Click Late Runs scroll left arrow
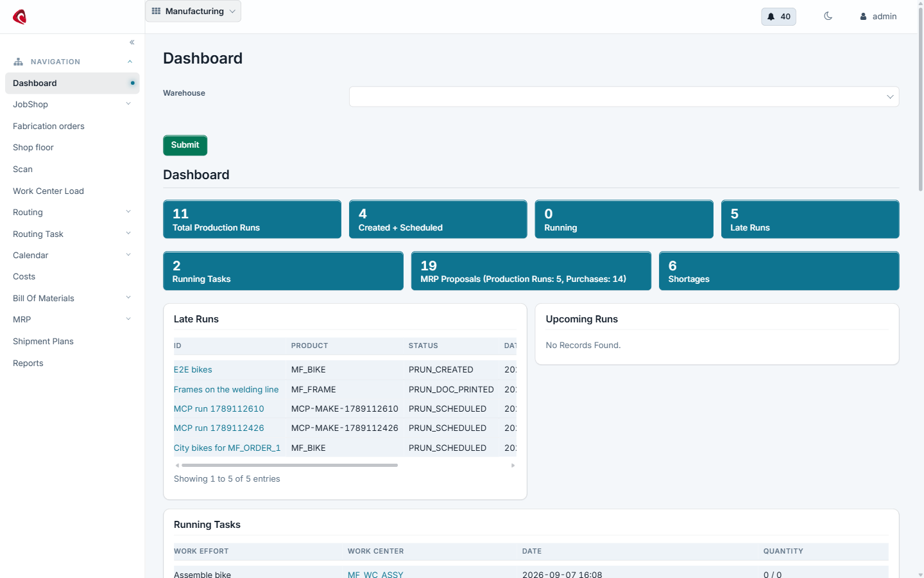Image resolution: width=924 pixels, height=578 pixels. point(177,466)
